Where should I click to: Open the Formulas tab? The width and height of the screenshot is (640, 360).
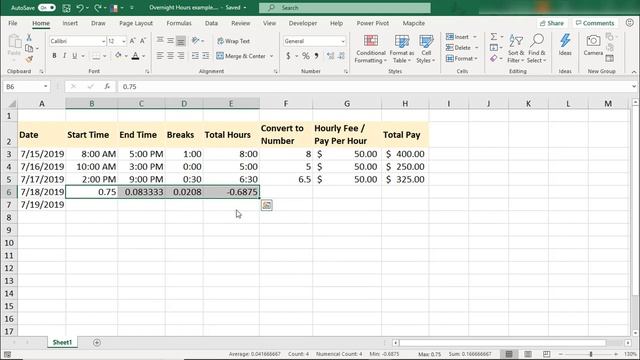(179, 23)
